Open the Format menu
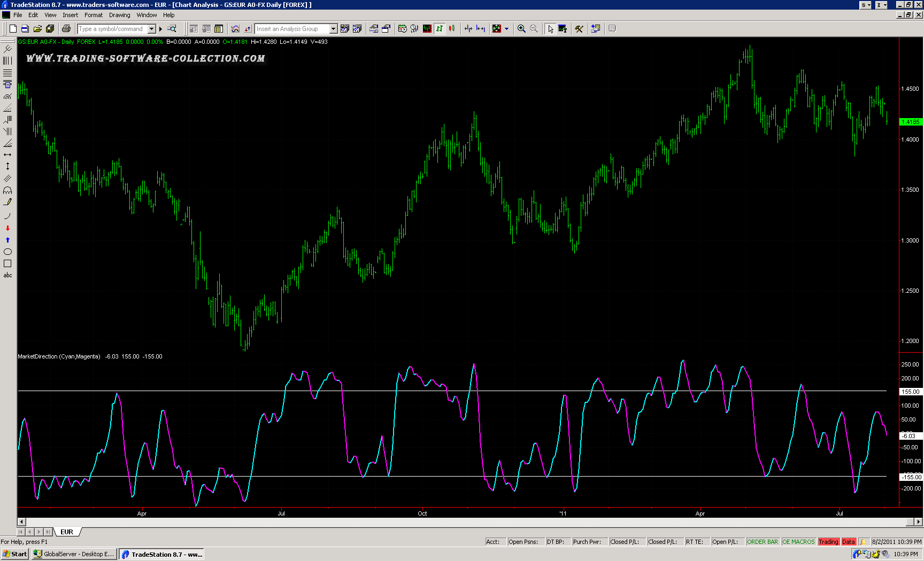 (x=94, y=15)
